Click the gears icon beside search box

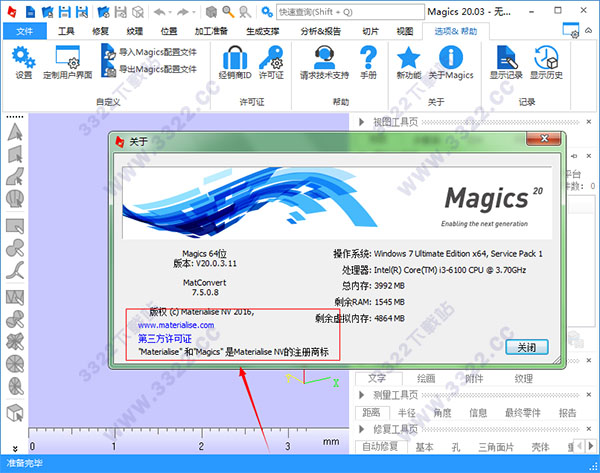267,11
